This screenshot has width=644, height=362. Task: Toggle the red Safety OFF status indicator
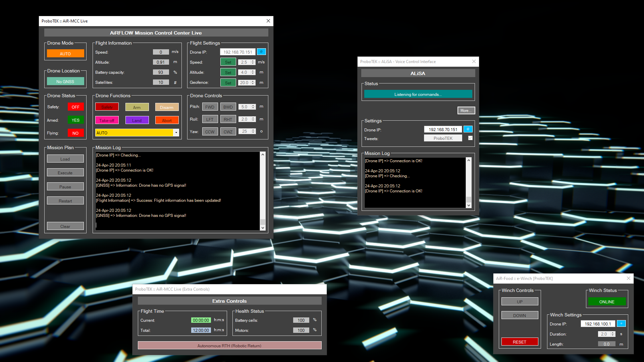pyautogui.click(x=75, y=107)
